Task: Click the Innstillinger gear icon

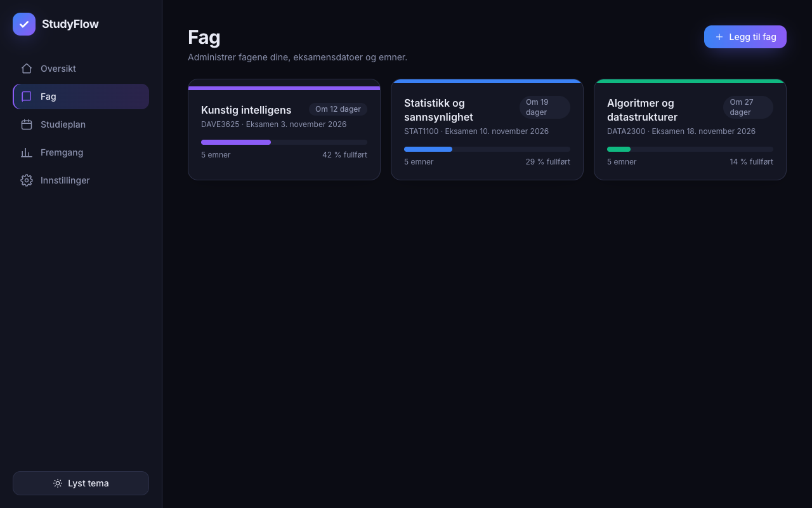Action: 27,180
